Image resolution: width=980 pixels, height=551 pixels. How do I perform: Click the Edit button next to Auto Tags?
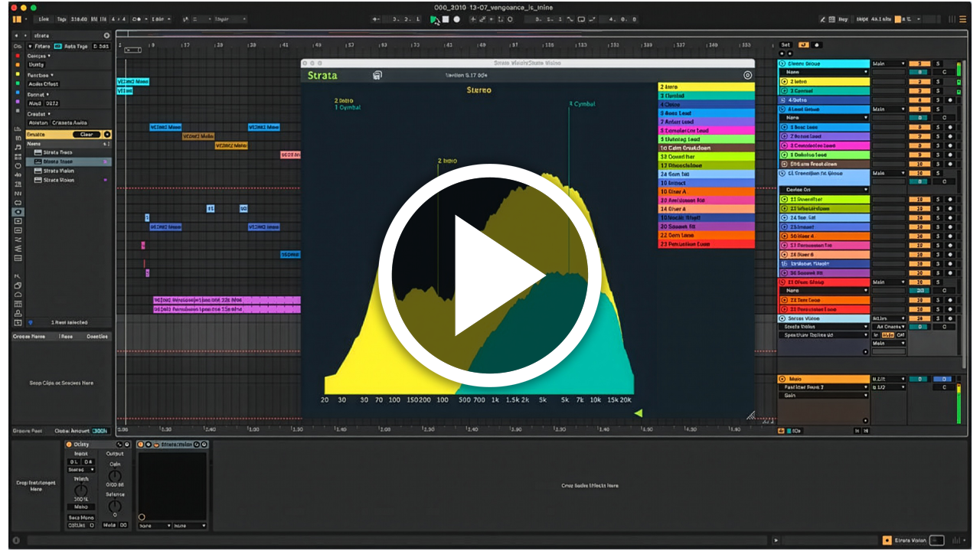[101, 47]
